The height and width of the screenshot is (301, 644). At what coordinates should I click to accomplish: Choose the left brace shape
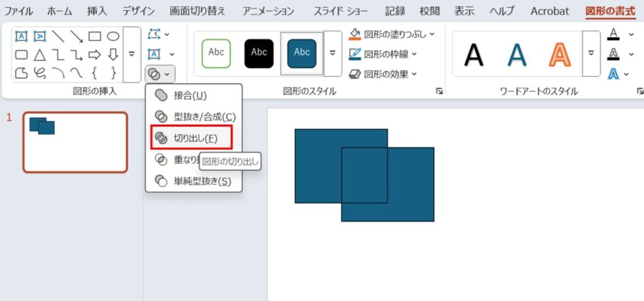95,73
